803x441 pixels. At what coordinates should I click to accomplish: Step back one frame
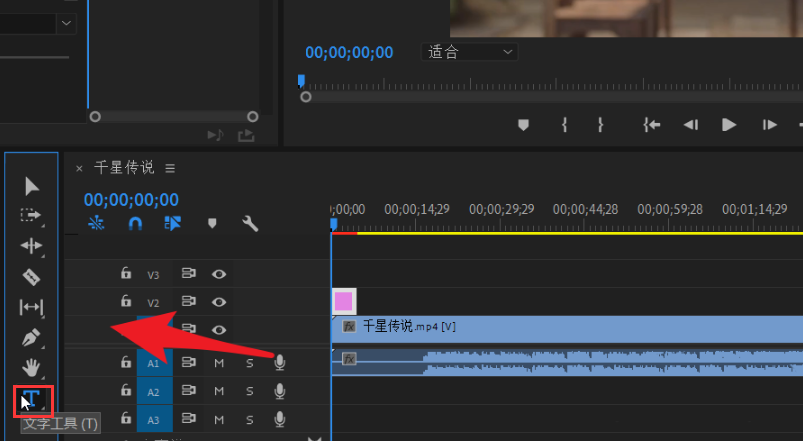(691, 125)
